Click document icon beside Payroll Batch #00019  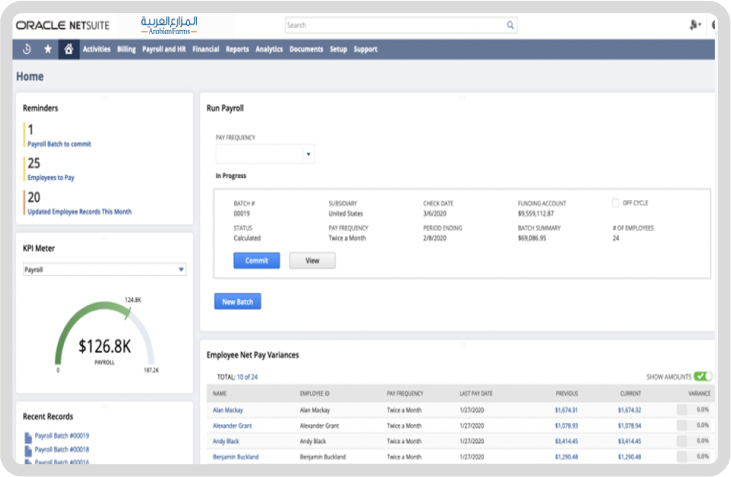point(27,436)
